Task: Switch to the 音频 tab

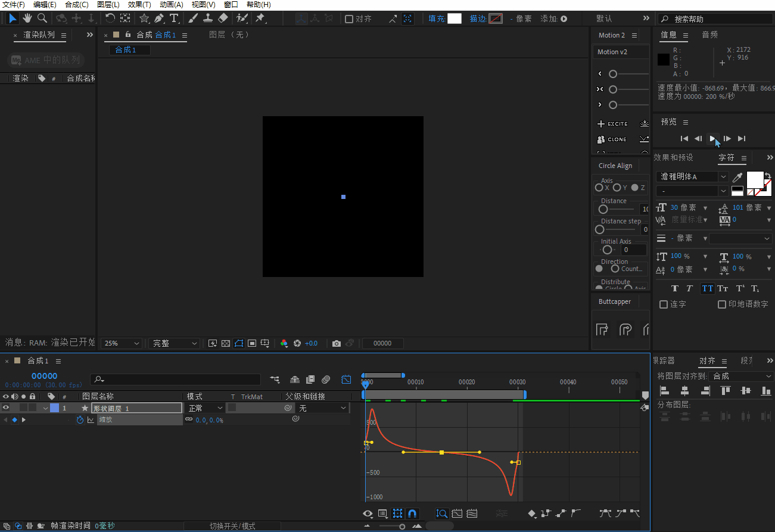Action: pyautogui.click(x=709, y=35)
